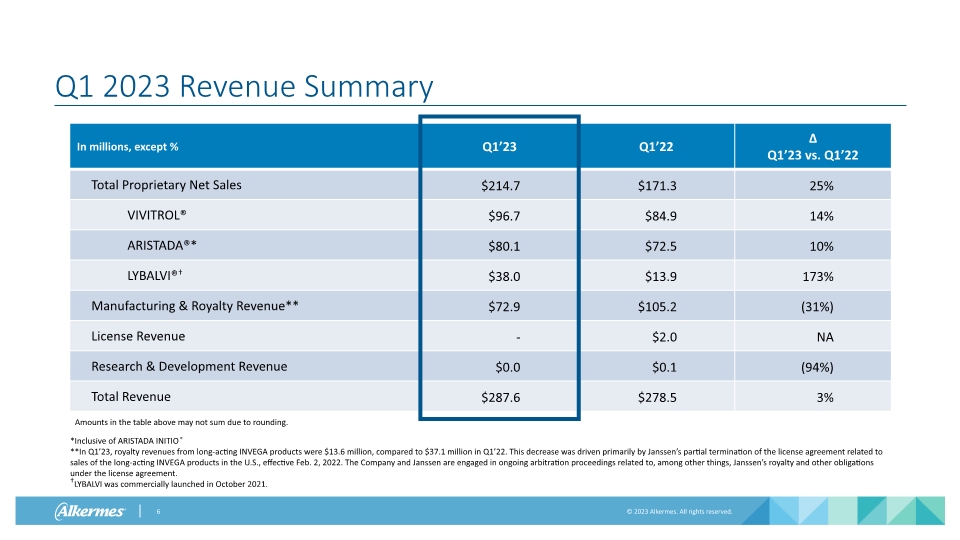Click the slide title Q1 2023 Revenue Summary
The height and width of the screenshot is (540, 960).
pos(244,87)
